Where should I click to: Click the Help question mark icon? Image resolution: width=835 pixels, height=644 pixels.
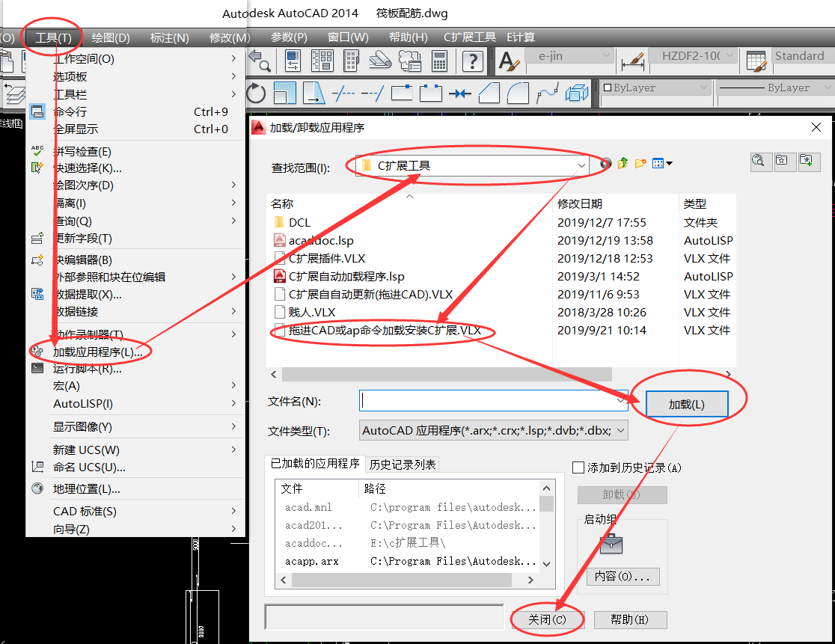pos(472,61)
